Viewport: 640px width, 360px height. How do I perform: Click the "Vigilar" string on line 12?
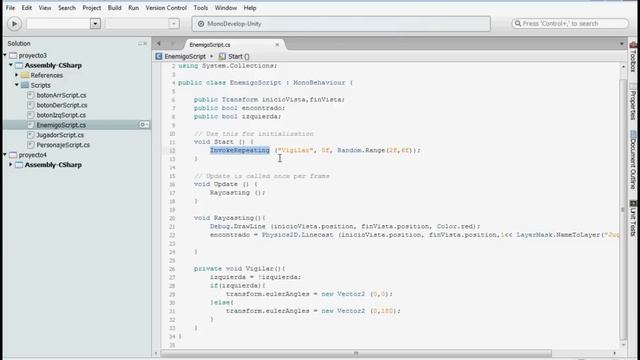[296, 150]
